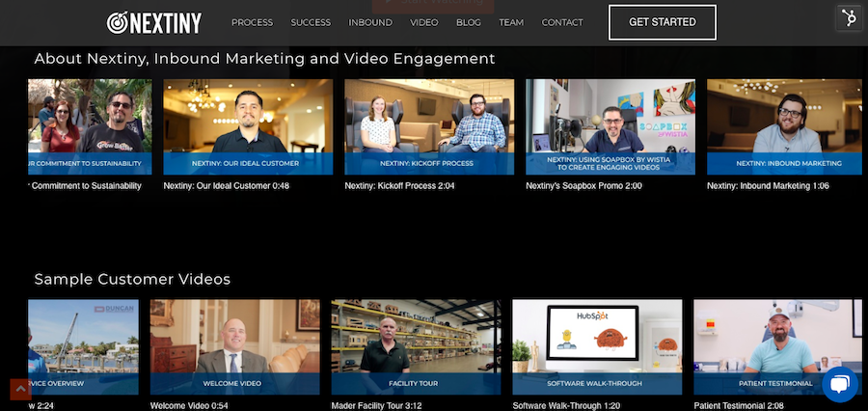Play the Inbound Marketing video thumbnail
Screen dimensions: 868x411
(x=784, y=126)
